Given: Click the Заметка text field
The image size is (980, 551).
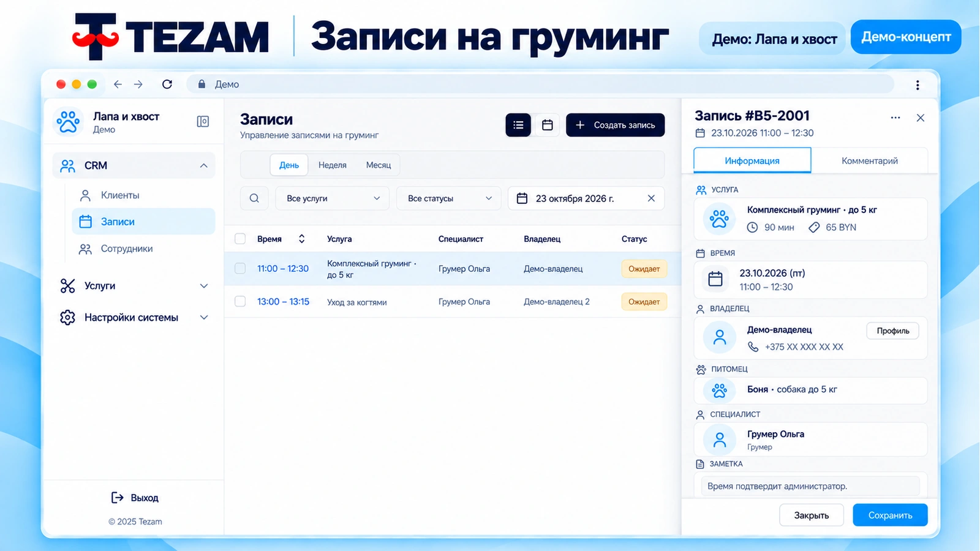Looking at the screenshot, I should pos(810,486).
